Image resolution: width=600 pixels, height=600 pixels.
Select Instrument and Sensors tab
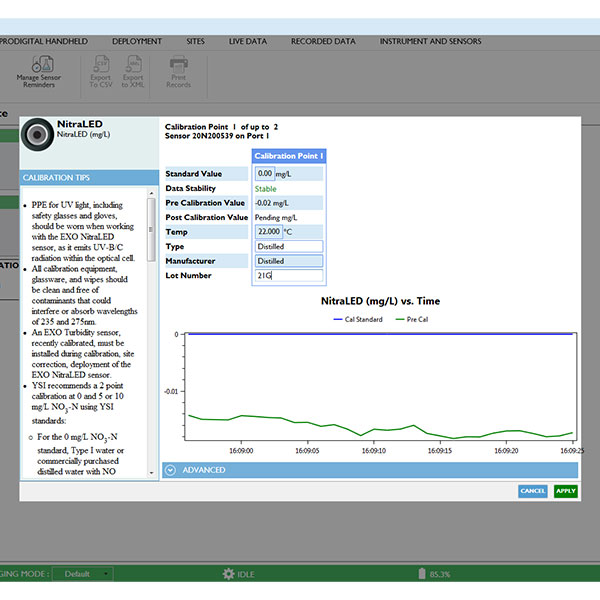[430, 41]
